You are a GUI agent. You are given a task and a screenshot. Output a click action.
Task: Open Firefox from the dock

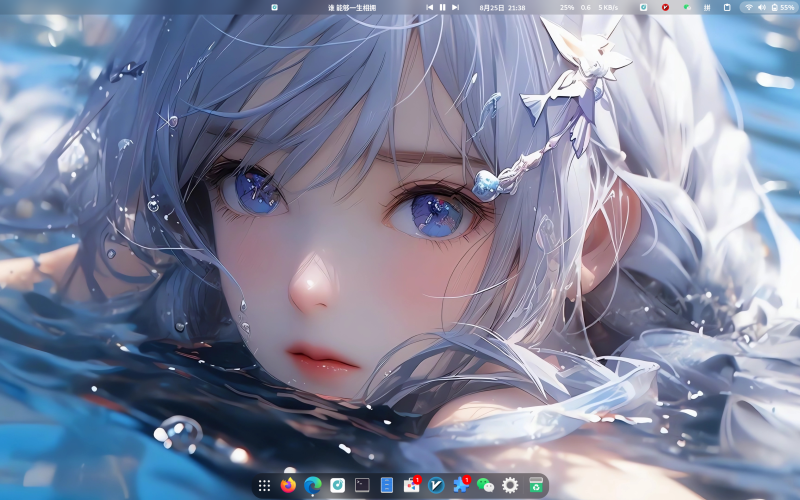pyautogui.click(x=288, y=485)
